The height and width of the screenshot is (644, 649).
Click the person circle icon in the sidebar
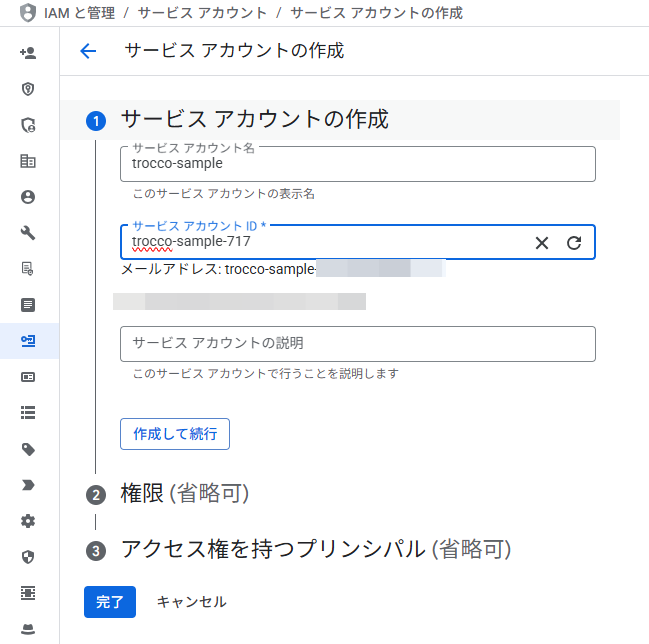click(28, 197)
